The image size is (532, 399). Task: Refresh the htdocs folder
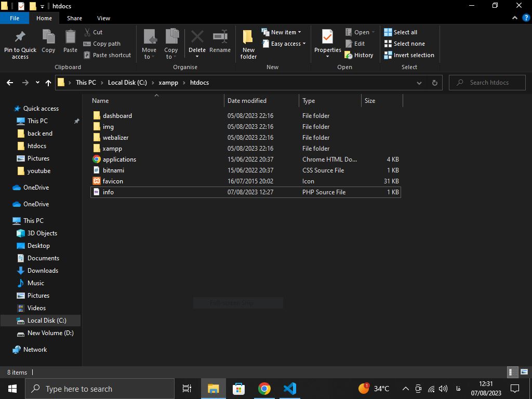click(435, 83)
